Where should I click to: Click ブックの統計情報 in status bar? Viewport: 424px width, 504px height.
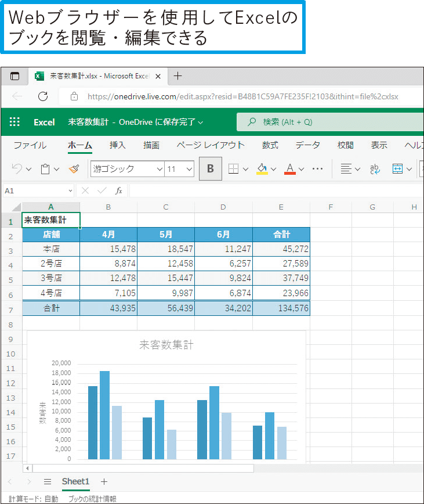(92, 499)
